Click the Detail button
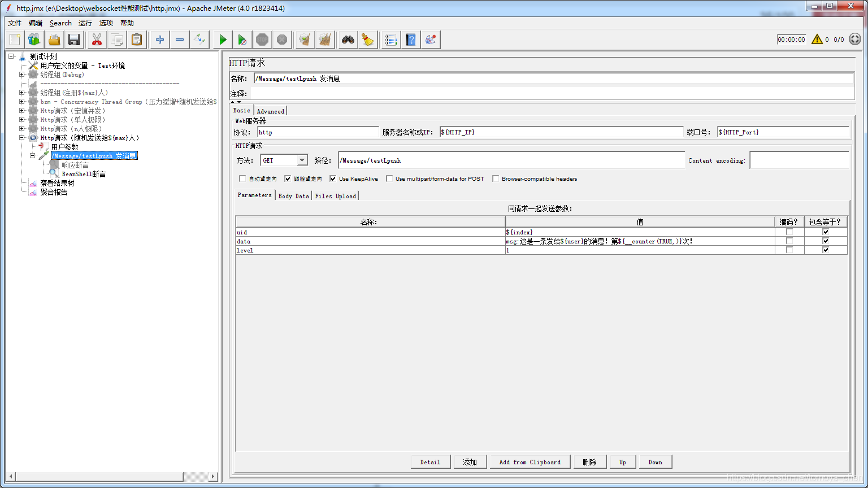The width and height of the screenshot is (868, 488). coord(430,462)
